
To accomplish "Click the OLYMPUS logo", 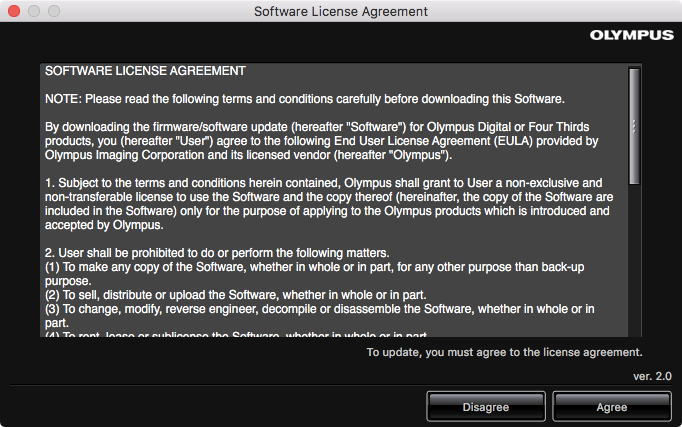I will pyautogui.click(x=632, y=35).
